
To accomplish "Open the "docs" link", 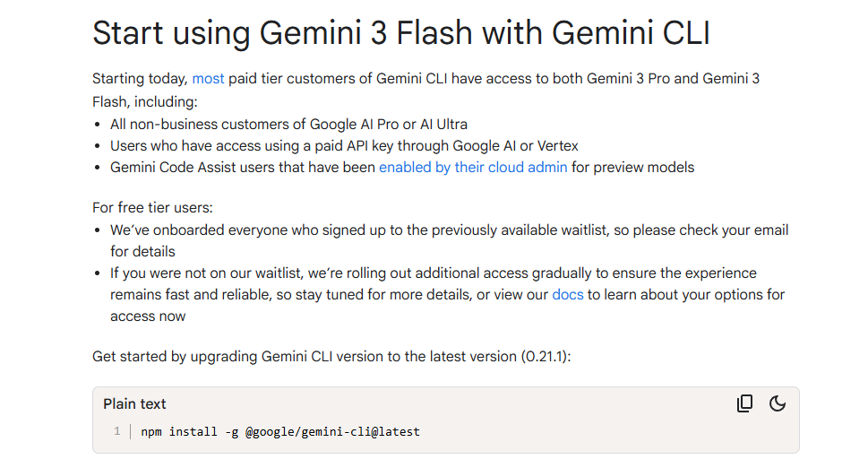I will tap(567, 294).
